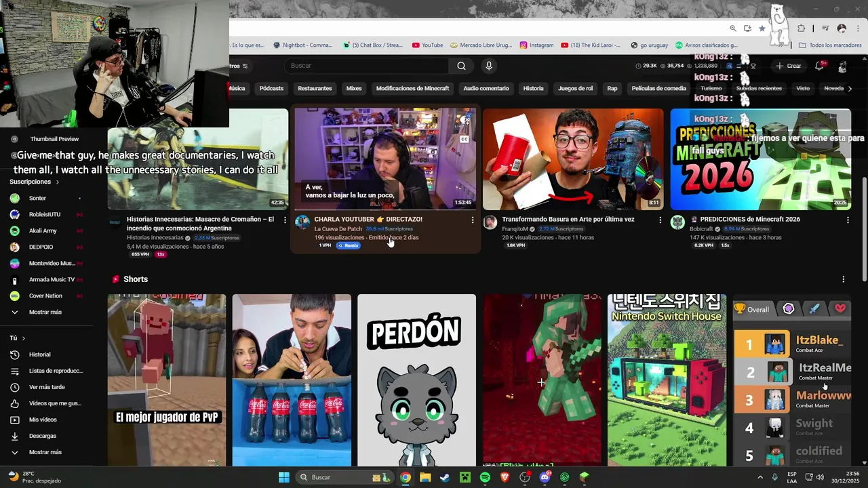Open Todos los marcadores folder
Viewport: 868px width, 488px height.
click(830, 45)
